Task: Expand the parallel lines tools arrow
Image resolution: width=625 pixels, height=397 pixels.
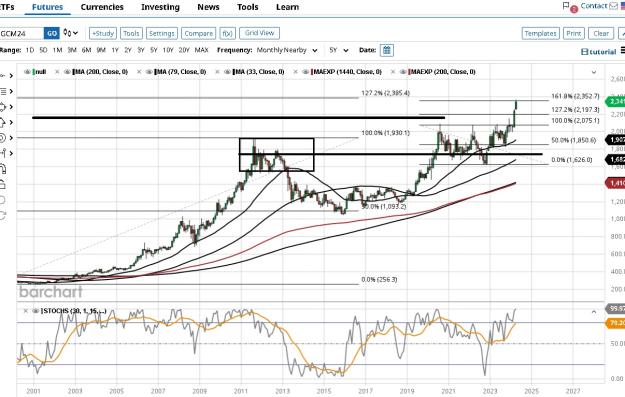Action: [x=11, y=91]
